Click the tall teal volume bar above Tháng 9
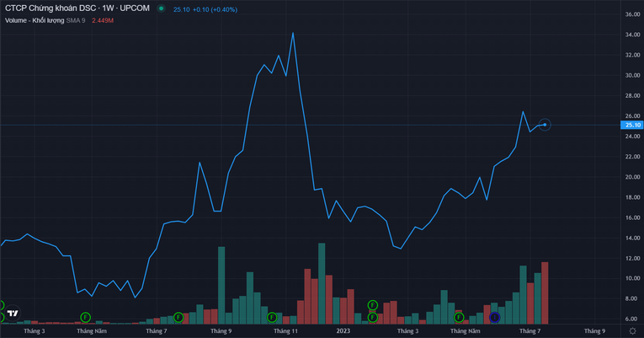 [x=221, y=285]
